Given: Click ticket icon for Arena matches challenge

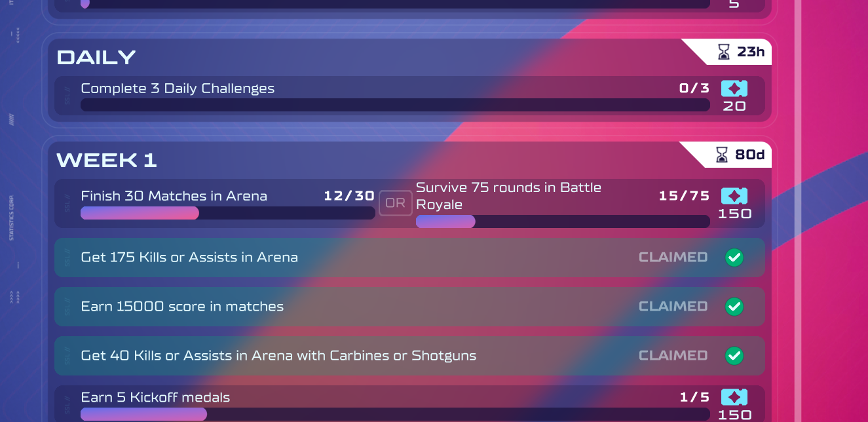Looking at the screenshot, I should point(734,196).
